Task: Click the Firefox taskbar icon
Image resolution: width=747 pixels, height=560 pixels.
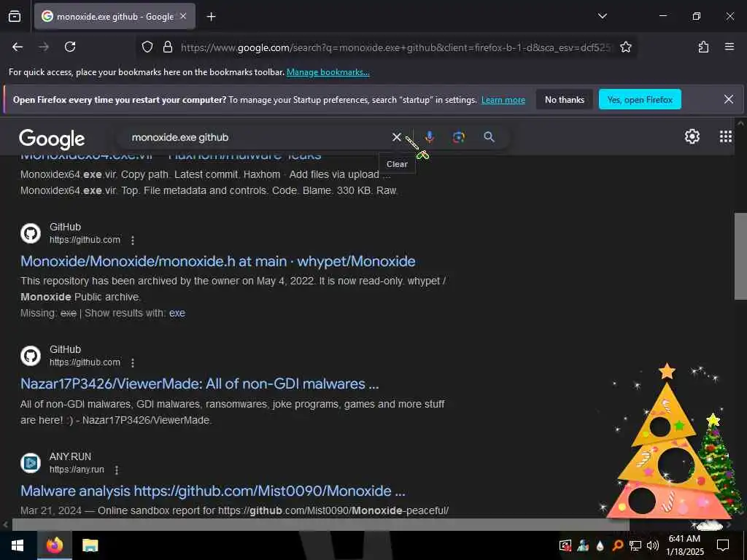Action: (x=55, y=545)
